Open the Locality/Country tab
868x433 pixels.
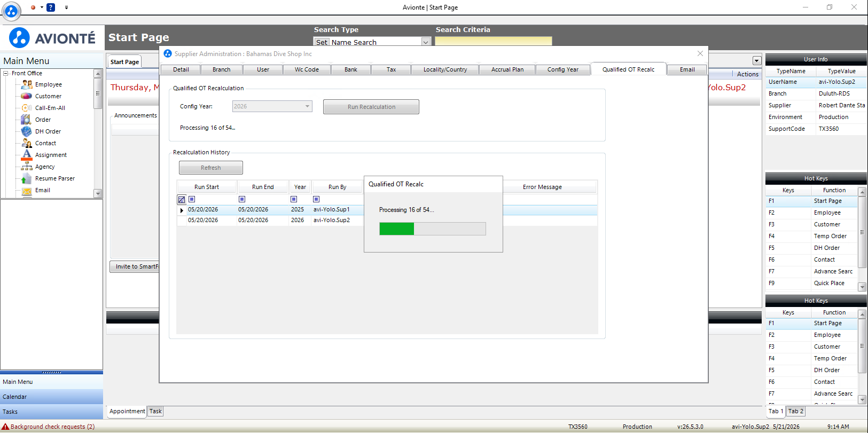445,69
